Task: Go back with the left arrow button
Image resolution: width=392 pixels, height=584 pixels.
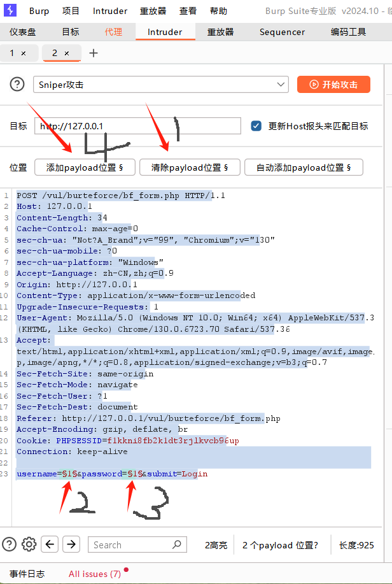Action: point(50,545)
